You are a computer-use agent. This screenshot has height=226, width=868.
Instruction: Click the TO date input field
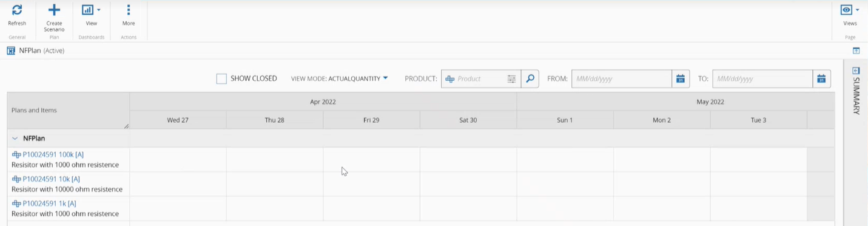(762, 79)
